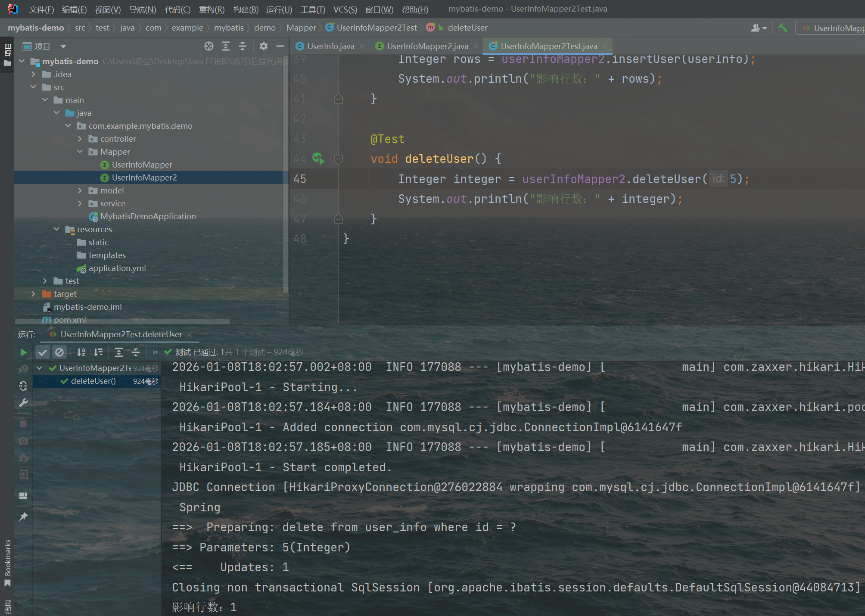
Task: Click the deleteUser breadcrumb link
Action: 467,28
